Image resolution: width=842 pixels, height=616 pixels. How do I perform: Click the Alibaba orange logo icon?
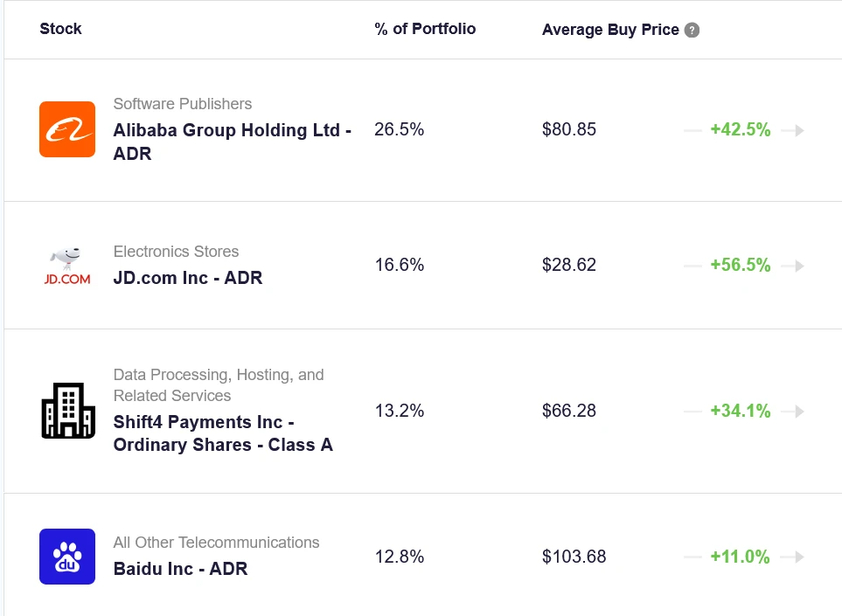67,129
